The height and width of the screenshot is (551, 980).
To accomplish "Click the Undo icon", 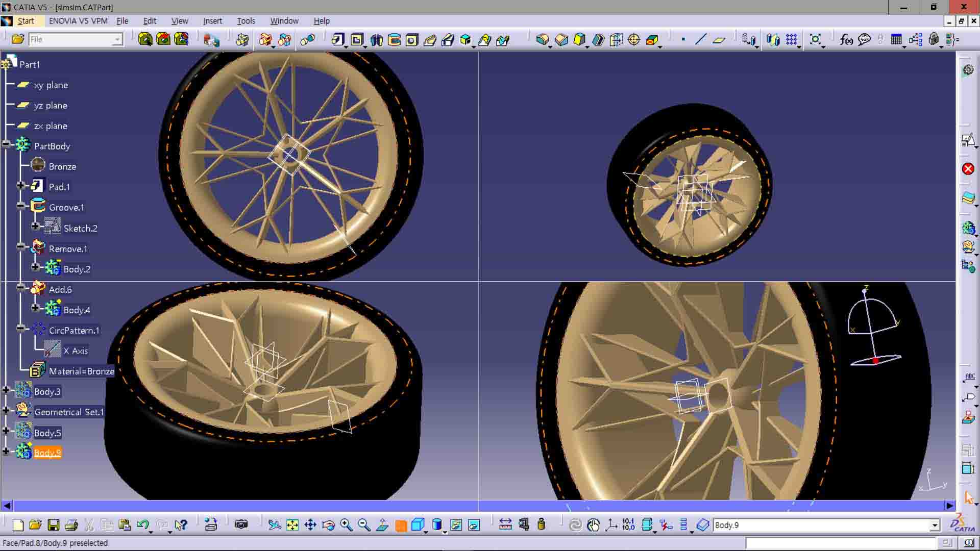I will click(x=143, y=524).
